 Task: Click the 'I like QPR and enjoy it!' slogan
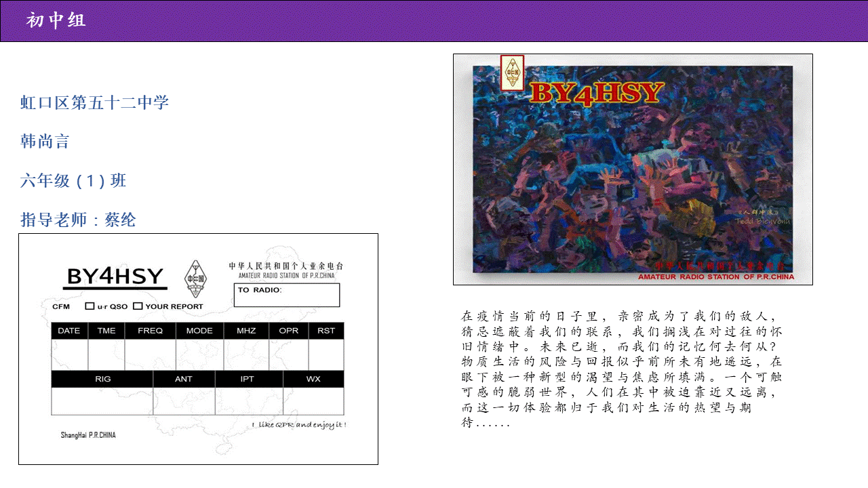click(299, 425)
